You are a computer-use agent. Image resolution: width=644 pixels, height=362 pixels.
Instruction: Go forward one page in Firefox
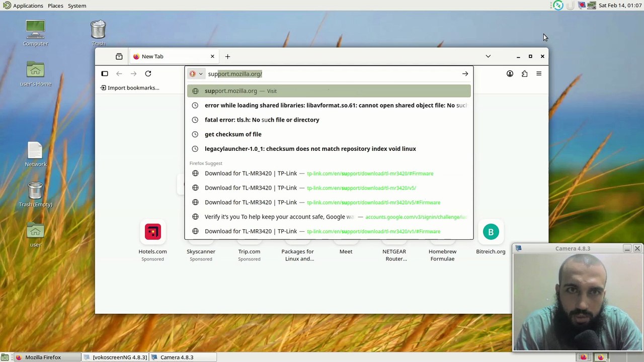click(x=133, y=74)
